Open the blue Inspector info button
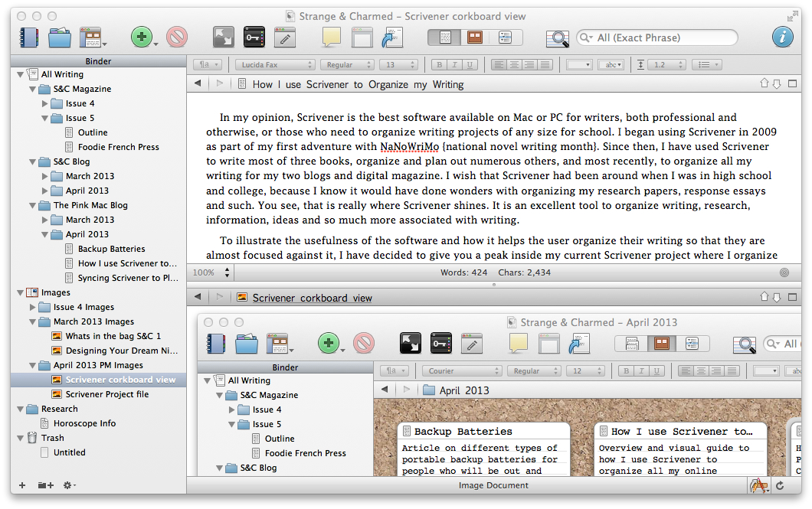 tap(782, 38)
